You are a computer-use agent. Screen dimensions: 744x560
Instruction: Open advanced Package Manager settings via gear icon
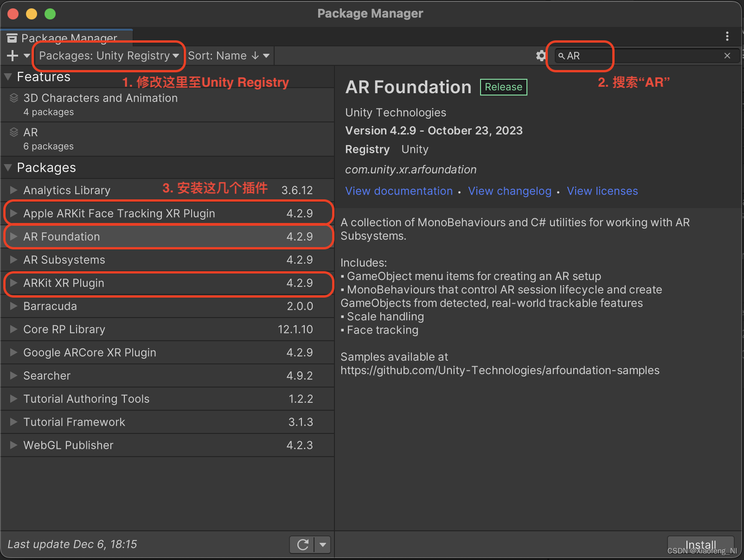pyautogui.click(x=540, y=55)
